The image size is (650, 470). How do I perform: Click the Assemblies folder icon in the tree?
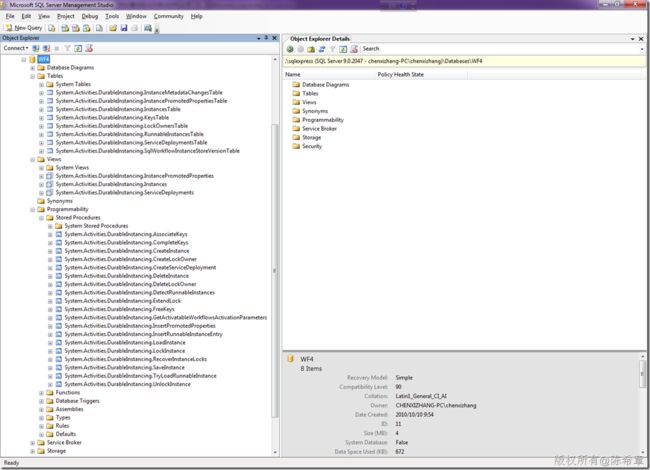(x=50, y=409)
